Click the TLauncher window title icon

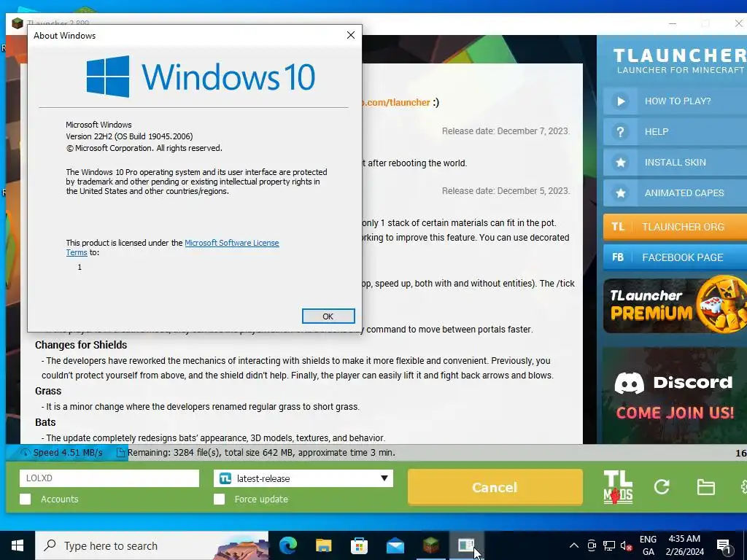pyautogui.click(x=18, y=23)
